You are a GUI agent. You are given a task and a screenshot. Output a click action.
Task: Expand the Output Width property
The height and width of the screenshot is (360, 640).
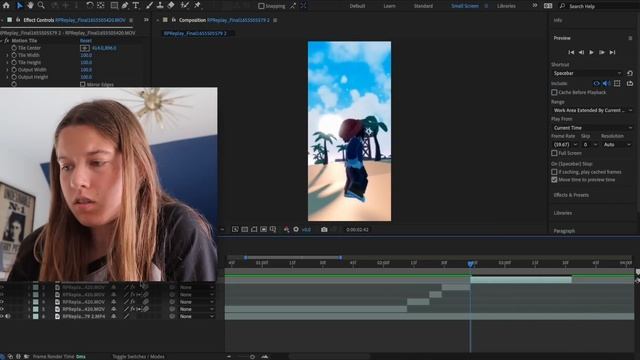coord(7,70)
